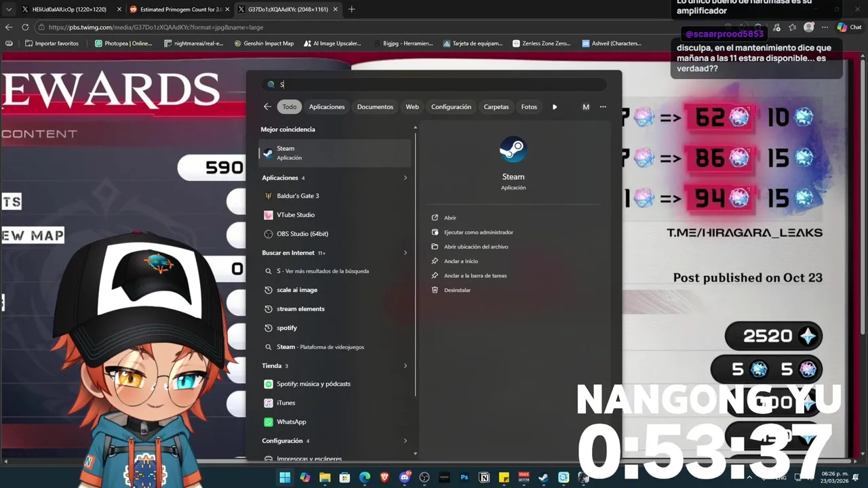The image size is (868, 488).
Task: Open the Copilot Chat button in browser
Action: 849,27
